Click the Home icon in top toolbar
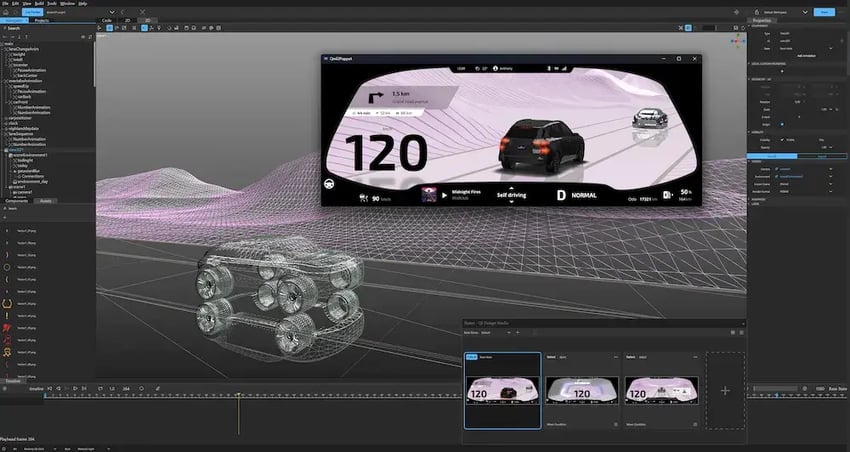Screen dimensions: 850x452 (x=5, y=12)
